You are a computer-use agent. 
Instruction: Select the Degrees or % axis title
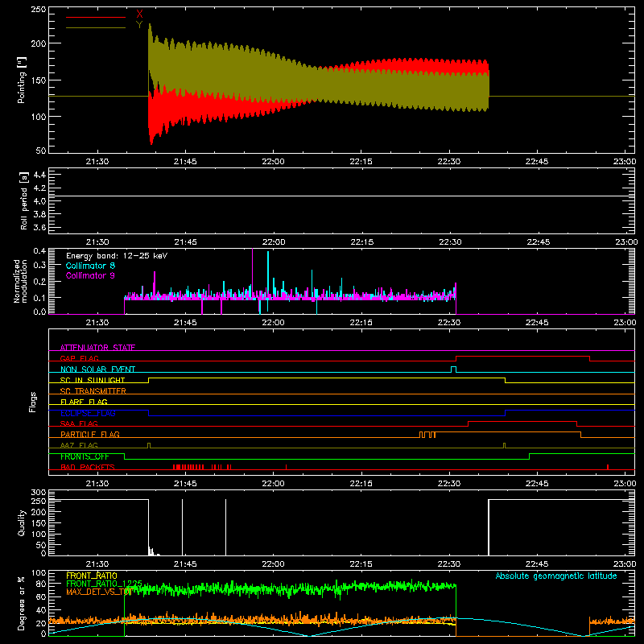[21, 603]
